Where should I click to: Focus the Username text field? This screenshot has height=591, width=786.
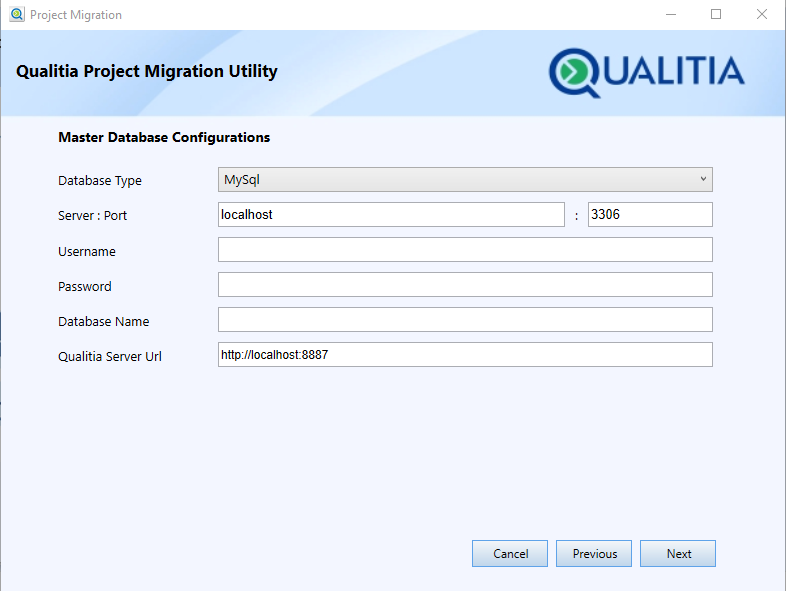(465, 250)
